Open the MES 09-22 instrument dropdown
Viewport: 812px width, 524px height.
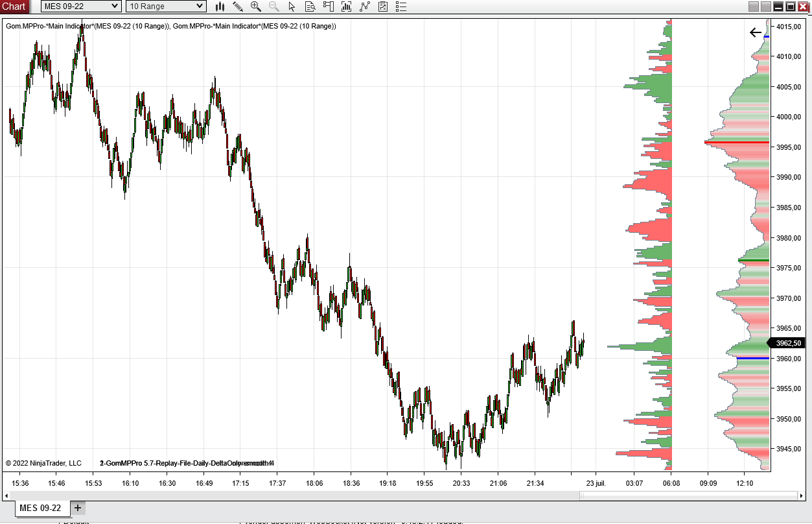coord(81,6)
